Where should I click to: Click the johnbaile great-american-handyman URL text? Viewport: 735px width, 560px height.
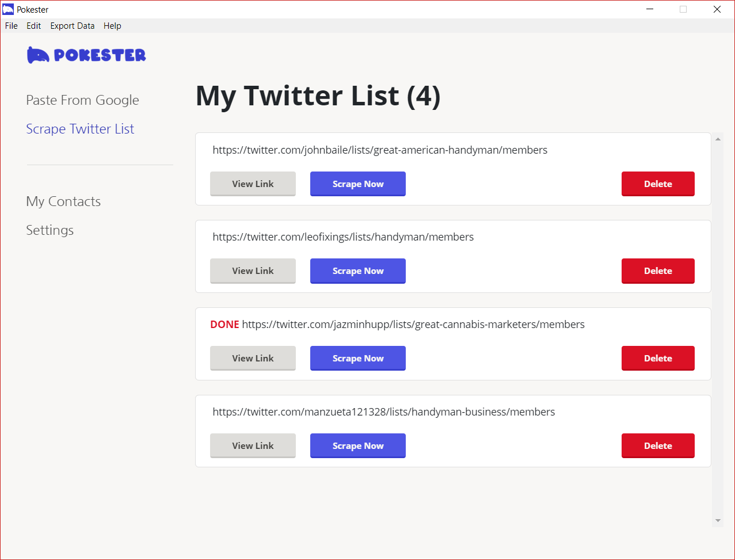tap(380, 150)
